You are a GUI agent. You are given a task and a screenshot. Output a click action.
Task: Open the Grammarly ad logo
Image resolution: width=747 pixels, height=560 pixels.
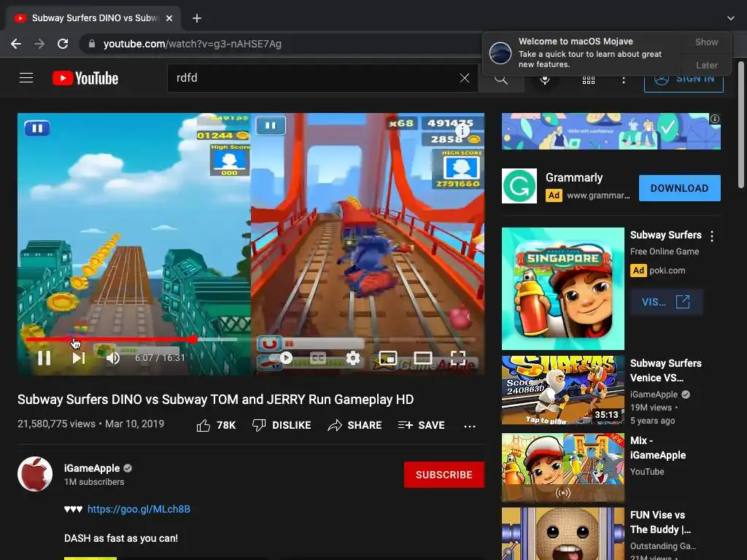coord(519,186)
